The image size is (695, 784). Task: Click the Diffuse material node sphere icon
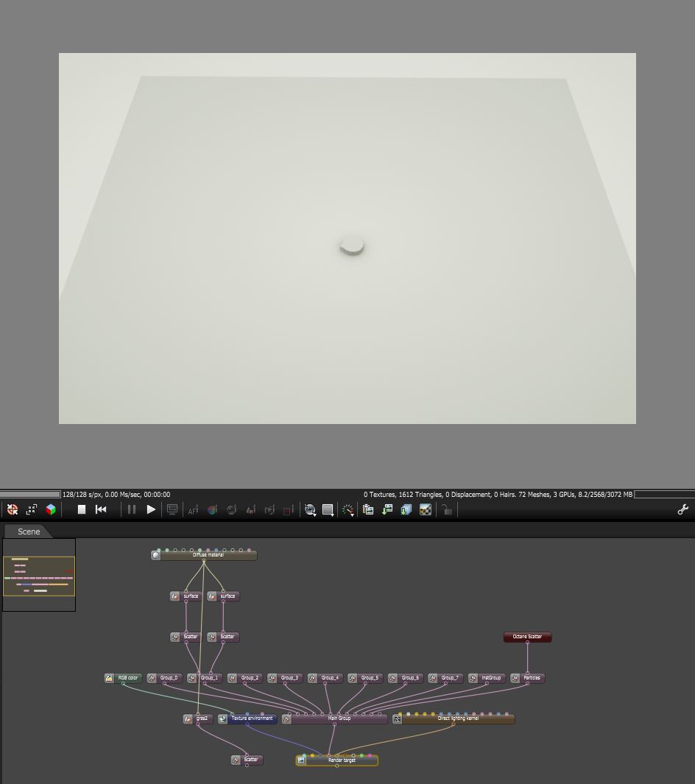tap(156, 555)
